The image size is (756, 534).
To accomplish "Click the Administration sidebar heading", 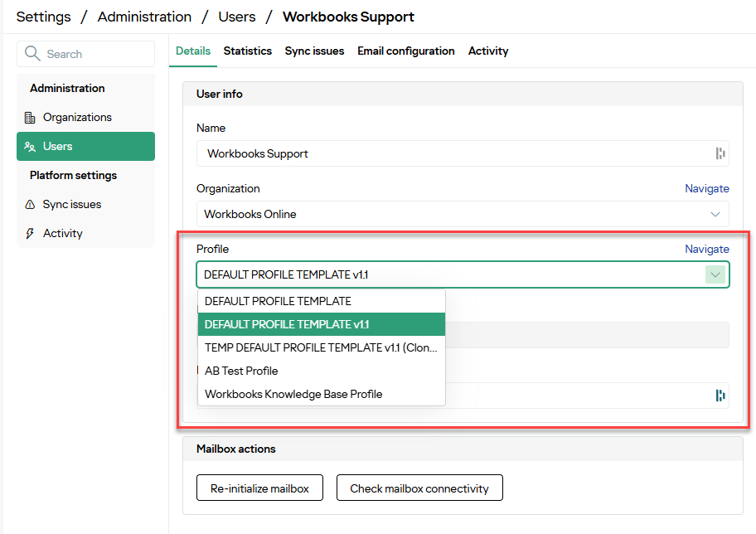I will tap(67, 88).
